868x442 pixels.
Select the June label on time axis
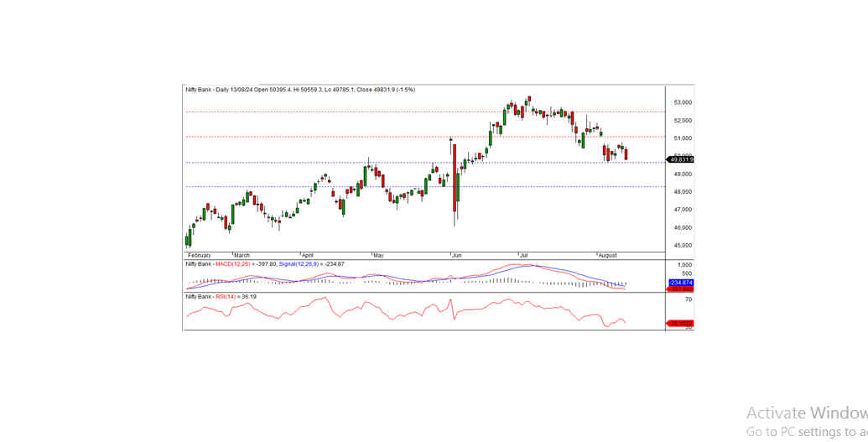tap(457, 256)
